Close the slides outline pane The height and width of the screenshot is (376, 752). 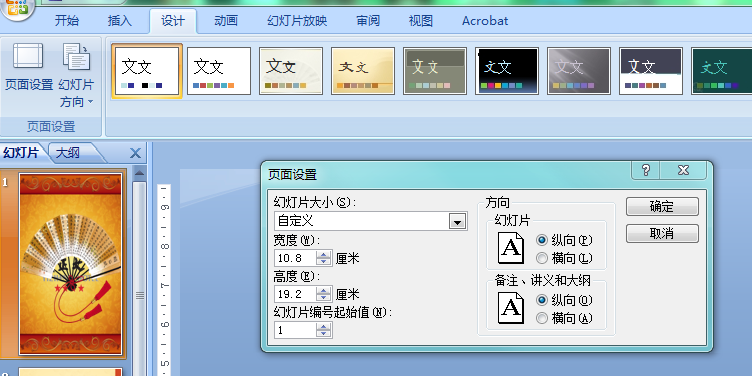(x=135, y=153)
